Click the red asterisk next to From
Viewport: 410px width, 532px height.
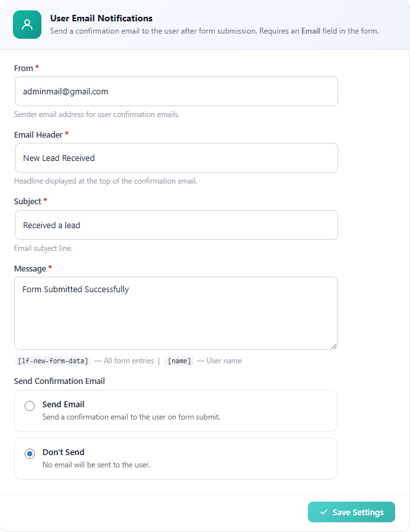37,67
